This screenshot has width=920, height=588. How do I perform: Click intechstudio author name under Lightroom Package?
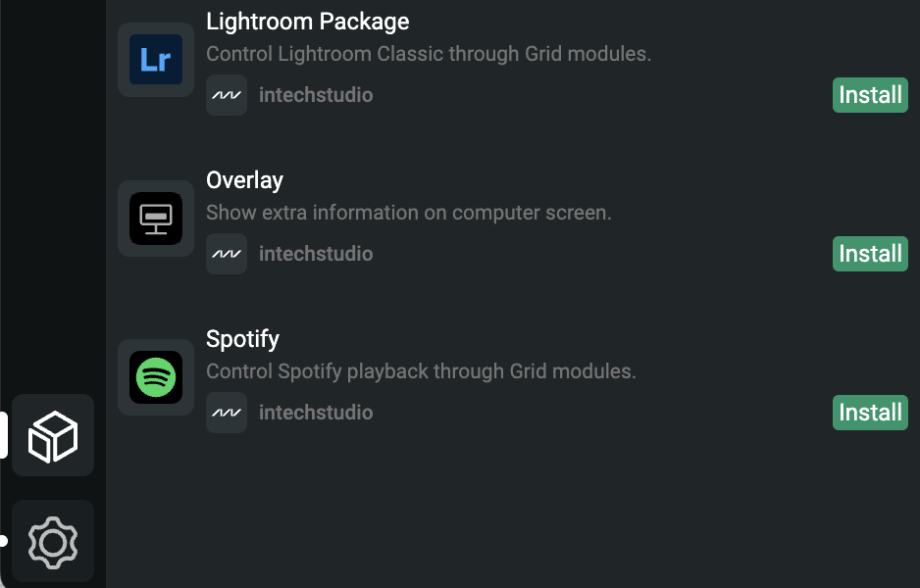(x=316, y=95)
